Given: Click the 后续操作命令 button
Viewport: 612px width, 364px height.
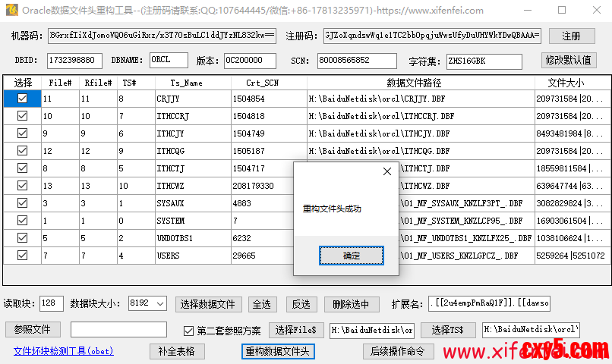Looking at the screenshot, I should coord(398,352).
